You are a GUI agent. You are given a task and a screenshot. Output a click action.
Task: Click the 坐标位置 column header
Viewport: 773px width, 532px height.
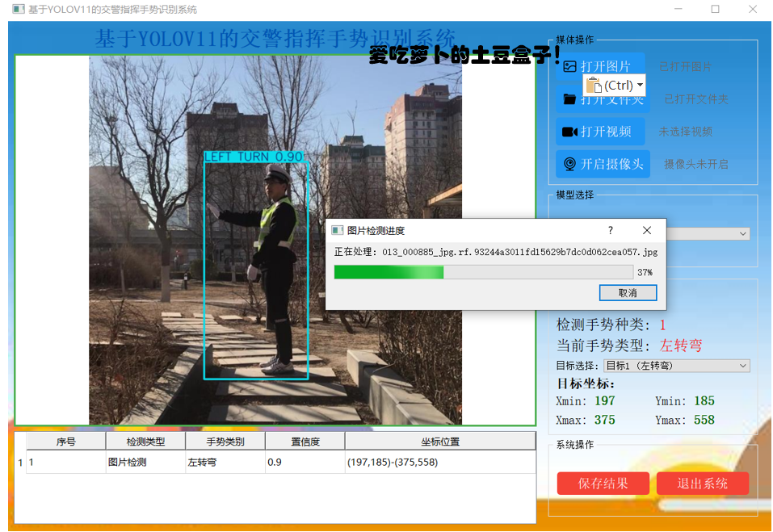[440, 442]
